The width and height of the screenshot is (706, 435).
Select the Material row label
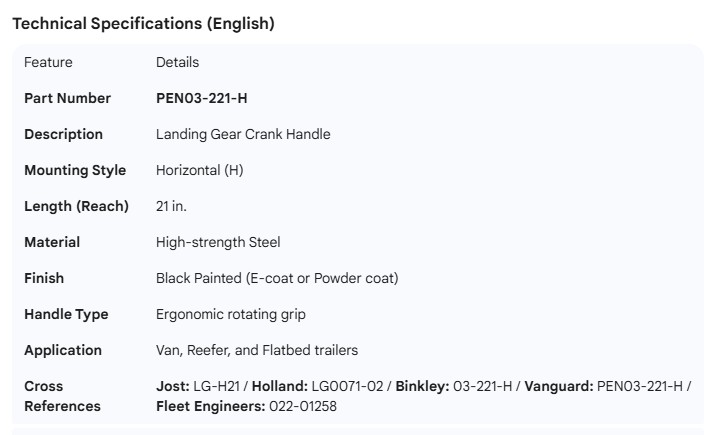click(52, 242)
